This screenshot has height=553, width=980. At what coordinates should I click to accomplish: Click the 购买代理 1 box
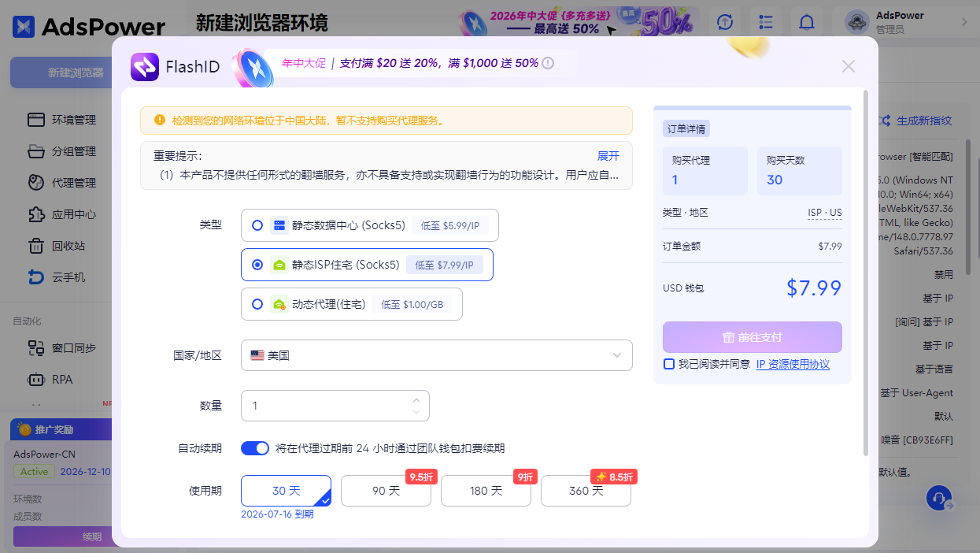[705, 171]
